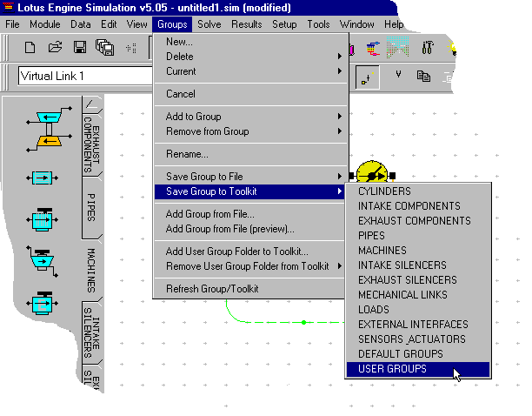The width and height of the screenshot is (532, 416).
Task: Select MACHINES in the submenu
Action: [418, 251]
